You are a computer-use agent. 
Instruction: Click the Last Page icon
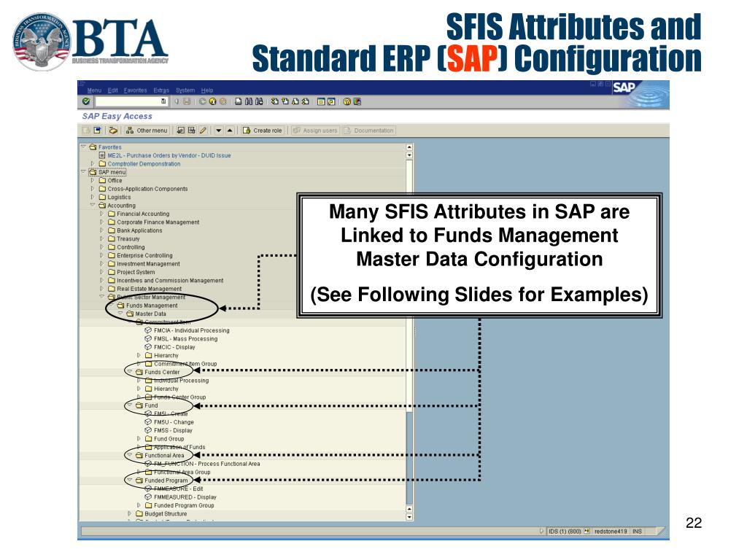pyautogui.click(x=306, y=101)
